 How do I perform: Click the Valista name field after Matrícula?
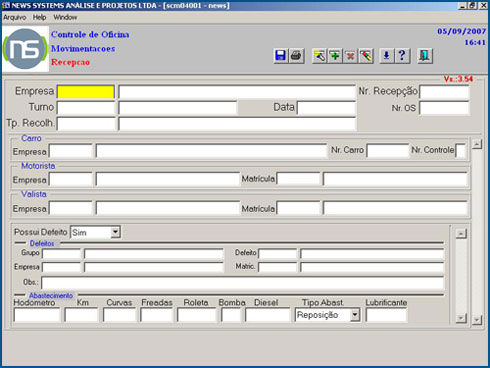coord(395,208)
